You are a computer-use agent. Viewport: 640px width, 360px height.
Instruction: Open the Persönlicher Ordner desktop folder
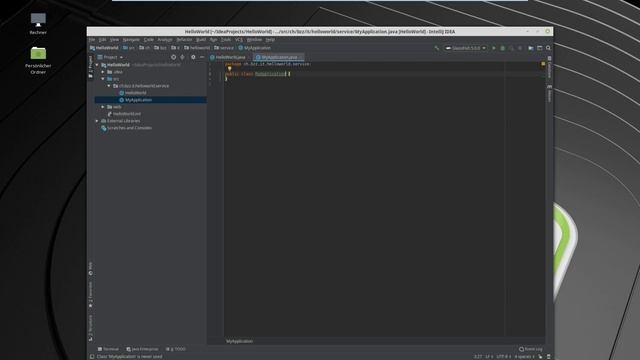click(38, 60)
